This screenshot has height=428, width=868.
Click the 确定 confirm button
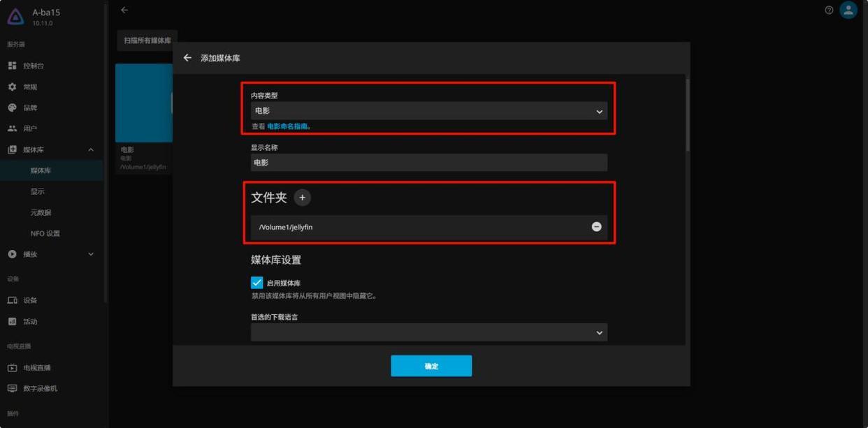pyautogui.click(x=431, y=366)
